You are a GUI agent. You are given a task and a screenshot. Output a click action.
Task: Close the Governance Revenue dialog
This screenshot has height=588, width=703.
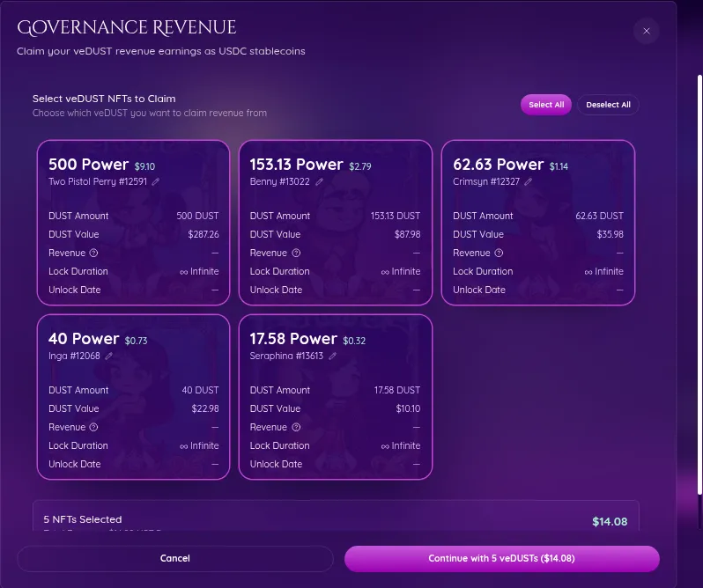click(646, 31)
